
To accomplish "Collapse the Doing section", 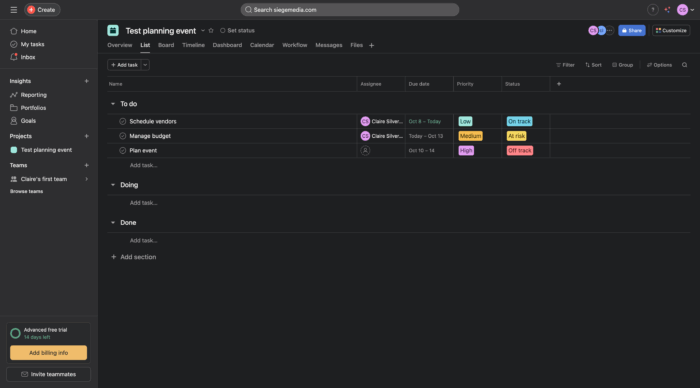I will [113, 185].
